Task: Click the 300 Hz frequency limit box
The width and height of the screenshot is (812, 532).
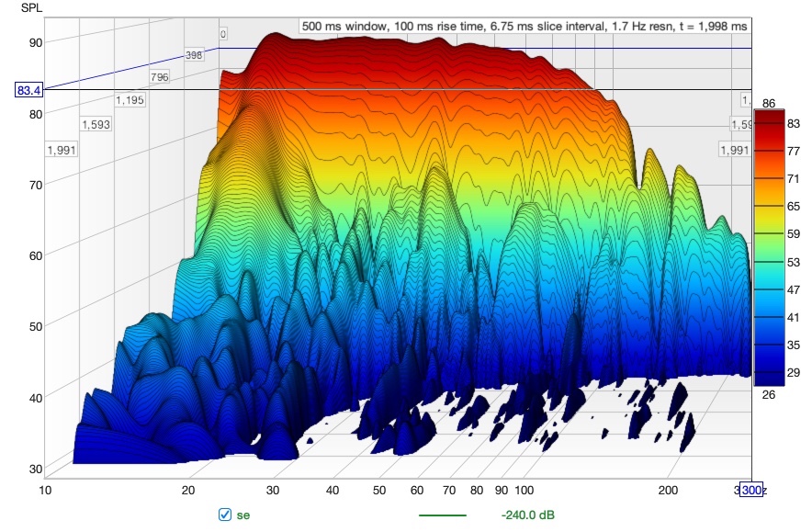Action: [x=751, y=490]
